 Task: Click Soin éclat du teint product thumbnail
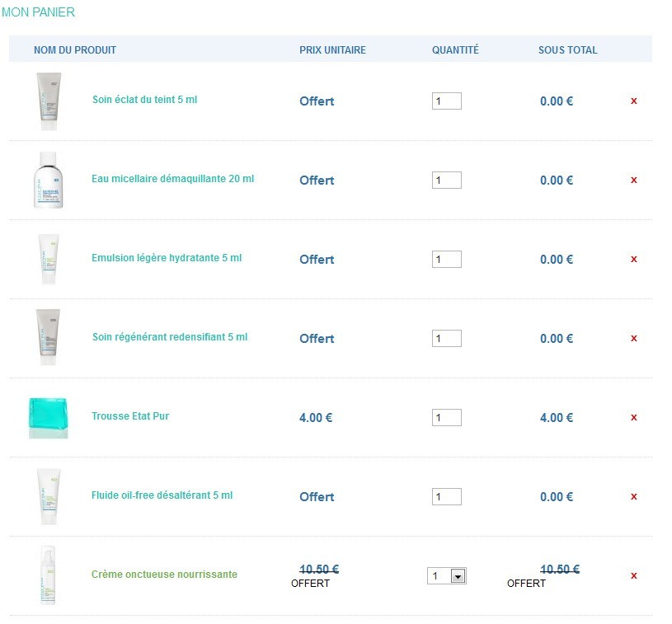[x=49, y=101]
